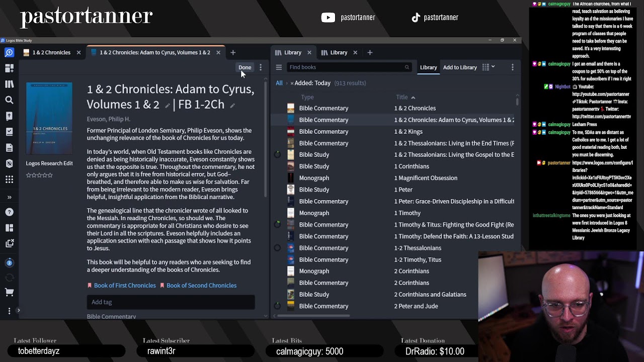The image size is (644, 362).
Task: Open the Library icon in the sidebar
Action: pos(9,84)
